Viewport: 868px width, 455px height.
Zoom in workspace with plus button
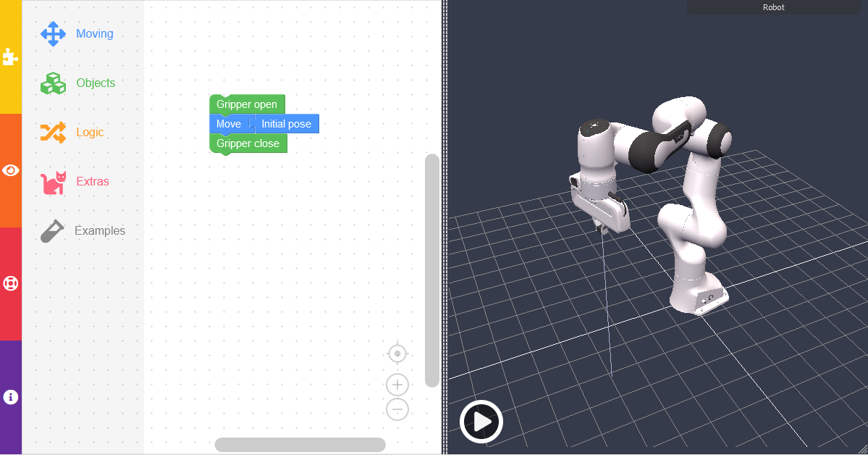pos(397,384)
